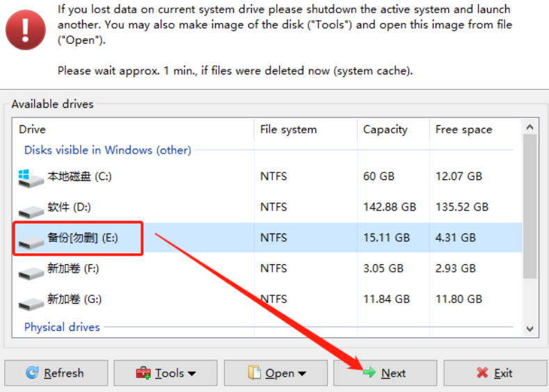Click the scrollbar up arrow in drive list
The image size is (549, 392).
530,127
